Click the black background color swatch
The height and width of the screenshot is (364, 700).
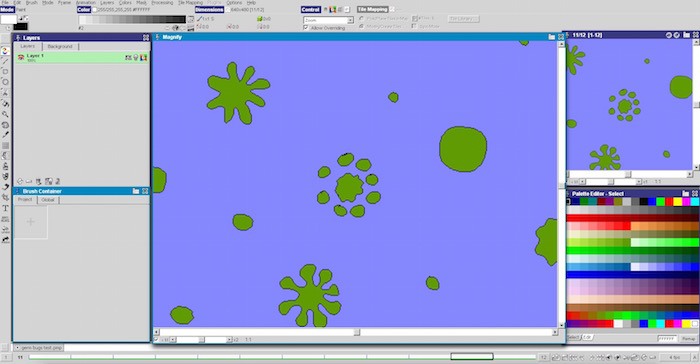click(x=20, y=27)
